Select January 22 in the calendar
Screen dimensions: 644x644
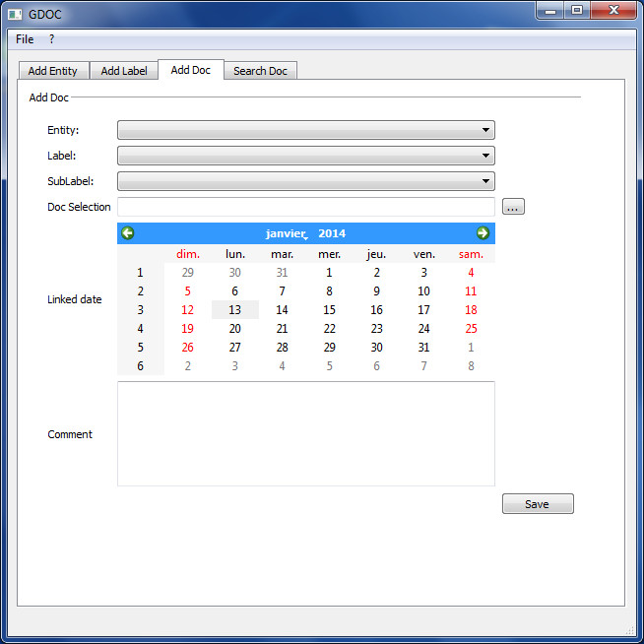pyautogui.click(x=330, y=329)
